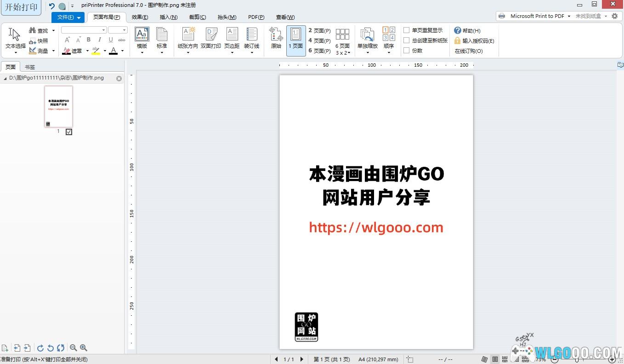Expand the 纸张方向 orientation dropdown
This screenshot has width=624, height=364.
pos(188,52)
